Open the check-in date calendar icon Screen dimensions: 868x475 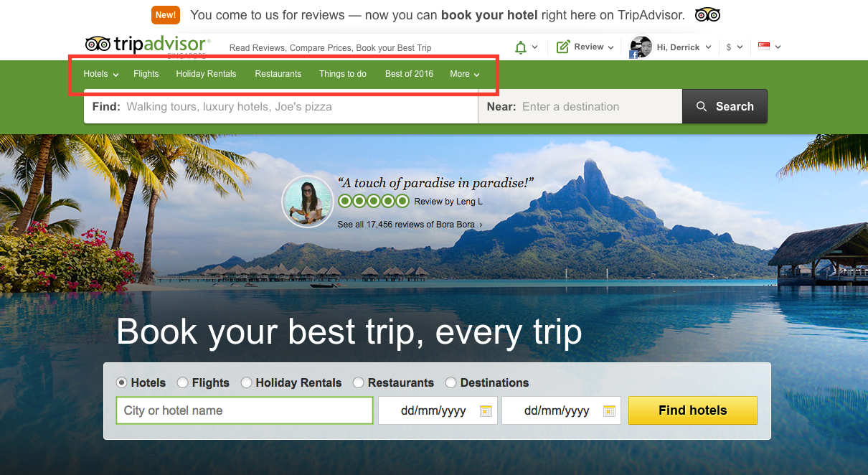click(x=486, y=411)
